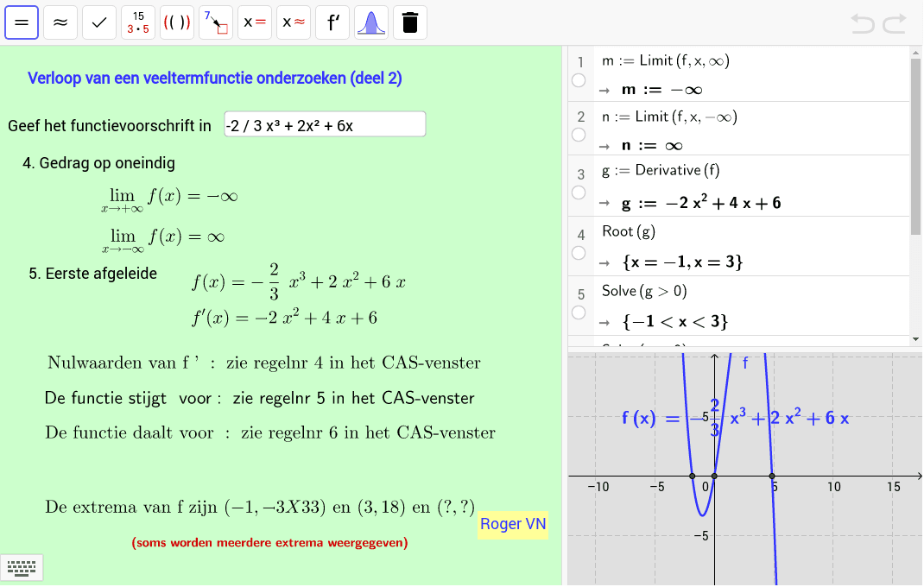Toggle visibility marble of CAS row 2
The height and width of the screenshot is (587, 924).
pos(579,135)
